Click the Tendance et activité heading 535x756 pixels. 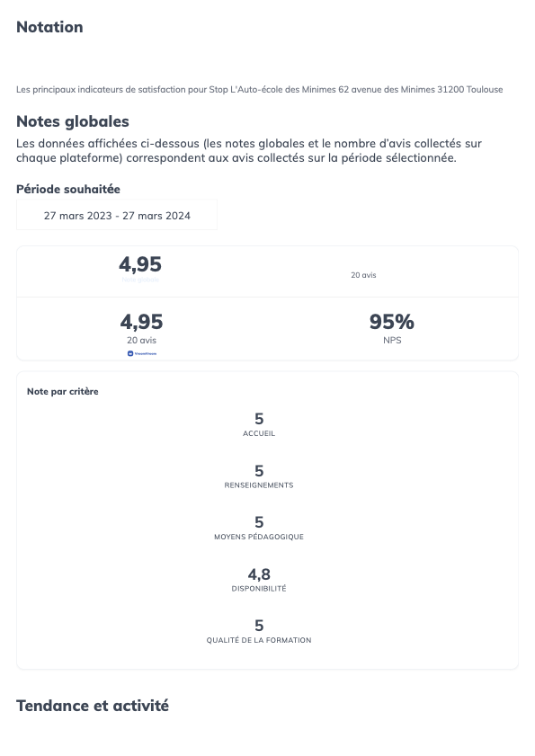(93, 706)
